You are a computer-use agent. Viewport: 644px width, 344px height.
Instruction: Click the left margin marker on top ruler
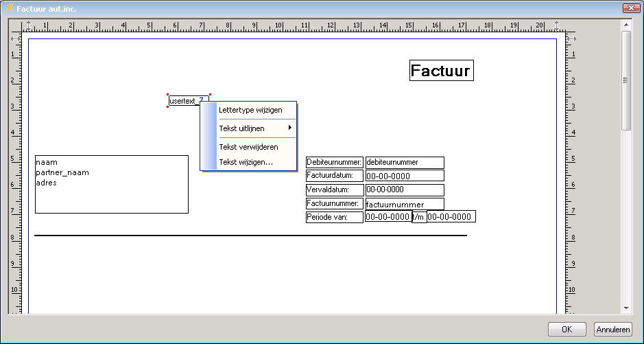28,25
